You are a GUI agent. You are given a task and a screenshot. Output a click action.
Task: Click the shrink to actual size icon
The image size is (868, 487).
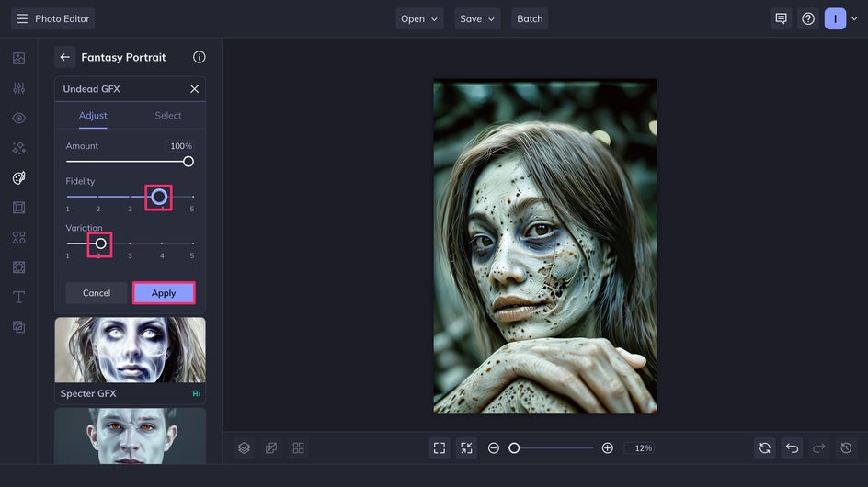[x=467, y=447]
